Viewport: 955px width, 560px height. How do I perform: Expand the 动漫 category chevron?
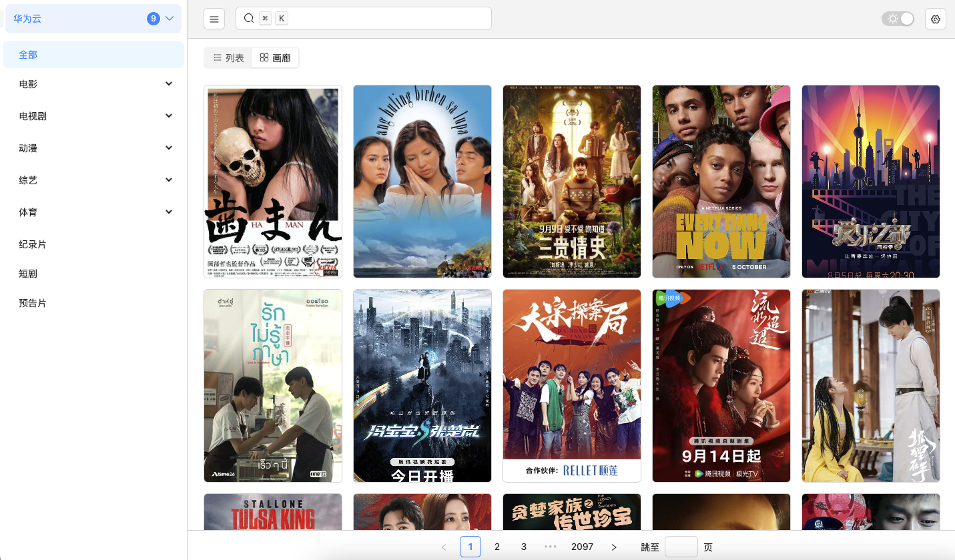pyautogui.click(x=169, y=148)
